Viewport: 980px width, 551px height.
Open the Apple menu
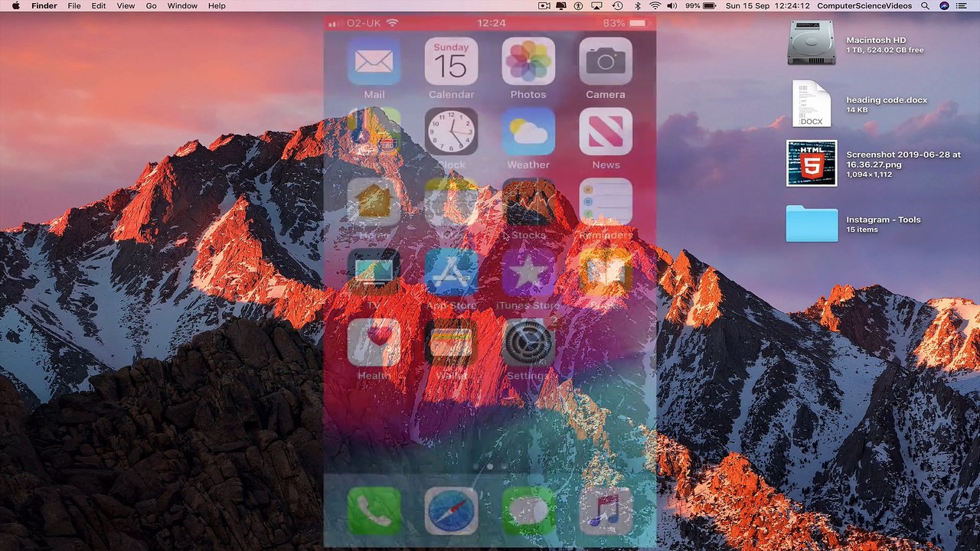15,5
